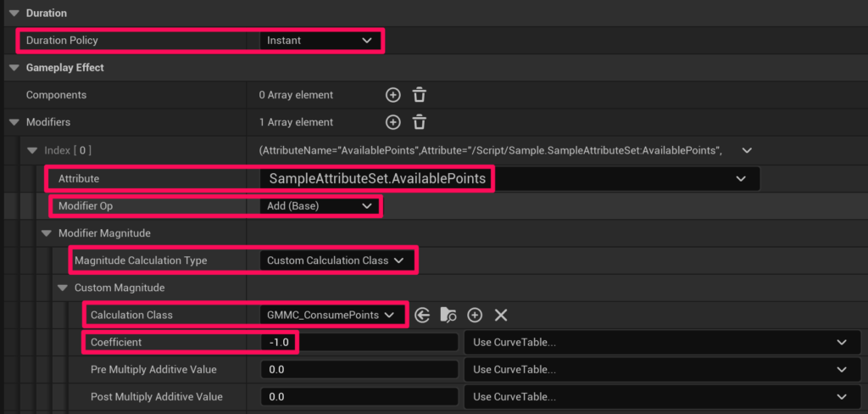This screenshot has height=414, width=868.
Task: Click the Pre Multiply Additive Value field
Action: pyautogui.click(x=359, y=370)
